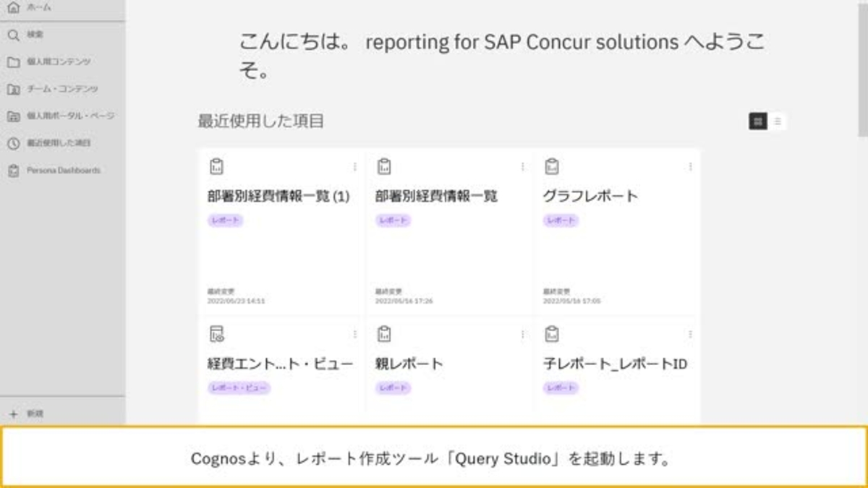Click report icon on 部署別経費情報一覧 (1) card

click(x=216, y=166)
